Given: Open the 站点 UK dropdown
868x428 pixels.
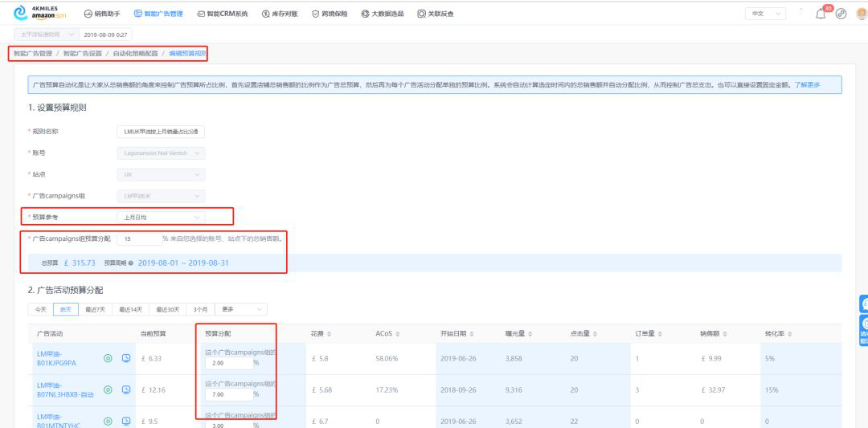Looking at the screenshot, I should [x=161, y=175].
